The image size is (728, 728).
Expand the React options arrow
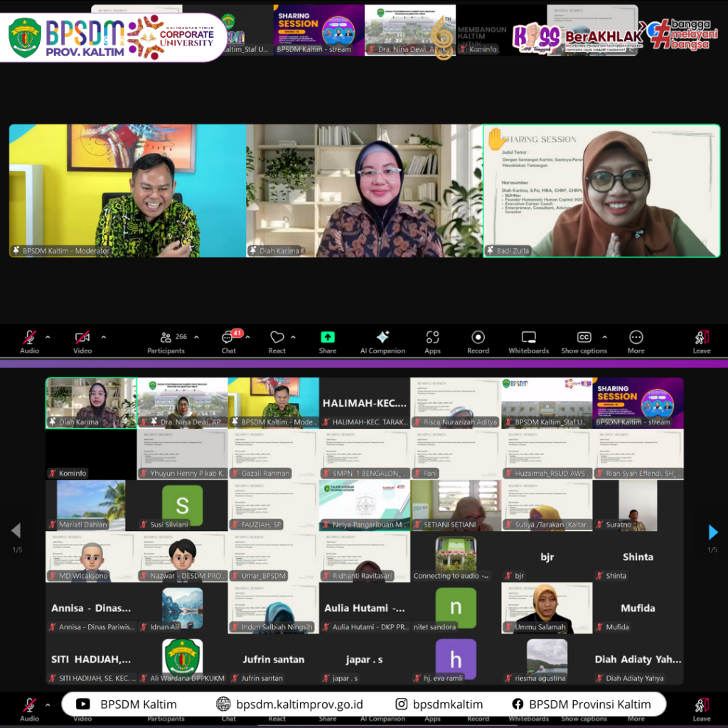tap(293, 337)
